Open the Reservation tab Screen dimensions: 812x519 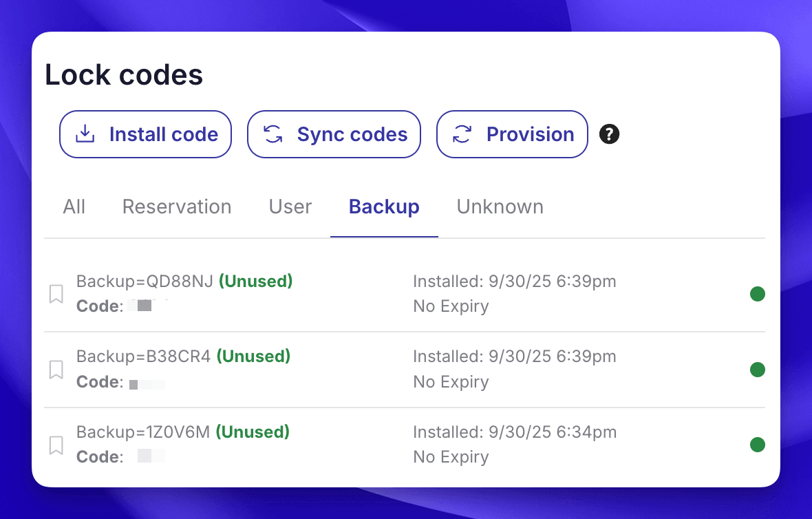point(176,206)
